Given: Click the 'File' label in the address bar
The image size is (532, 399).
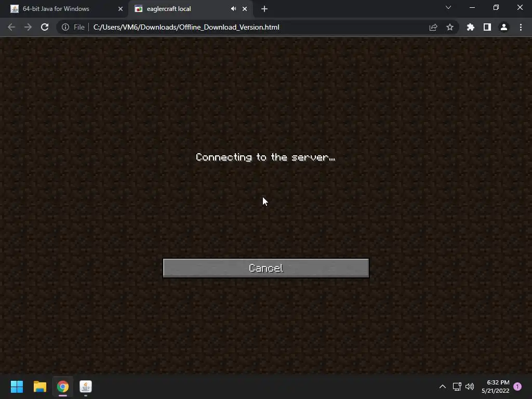Looking at the screenshot, I should pos(79,27).
